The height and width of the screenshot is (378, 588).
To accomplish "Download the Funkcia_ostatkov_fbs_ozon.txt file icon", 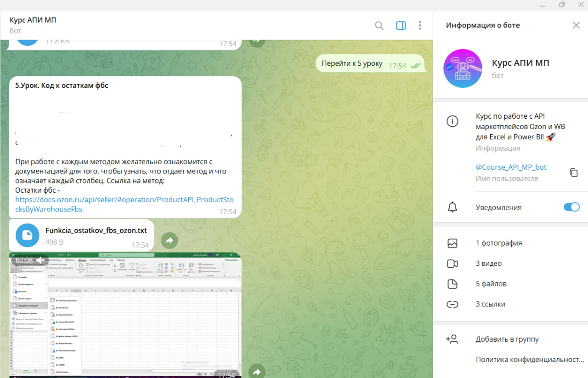I will tap(28, 236).
